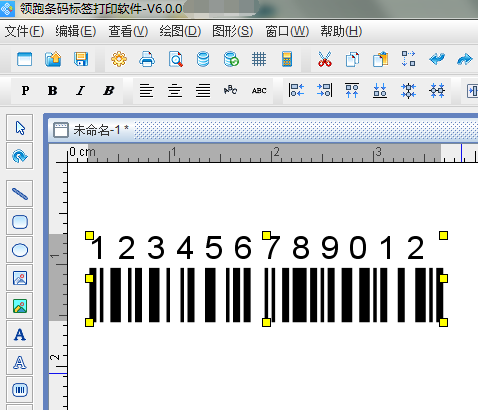This screenshot has height=410, width=479.
Task: Center objects vertically icon
Action: (408, 90)
